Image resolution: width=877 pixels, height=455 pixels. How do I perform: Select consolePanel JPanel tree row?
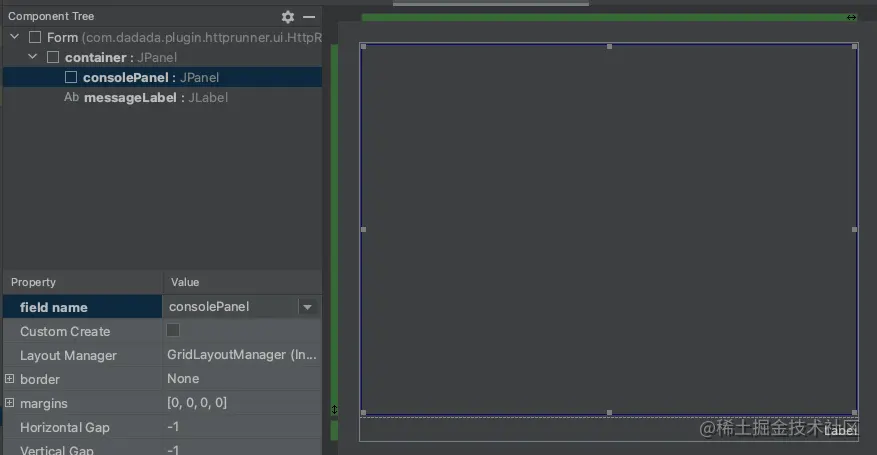pos(162,77)
